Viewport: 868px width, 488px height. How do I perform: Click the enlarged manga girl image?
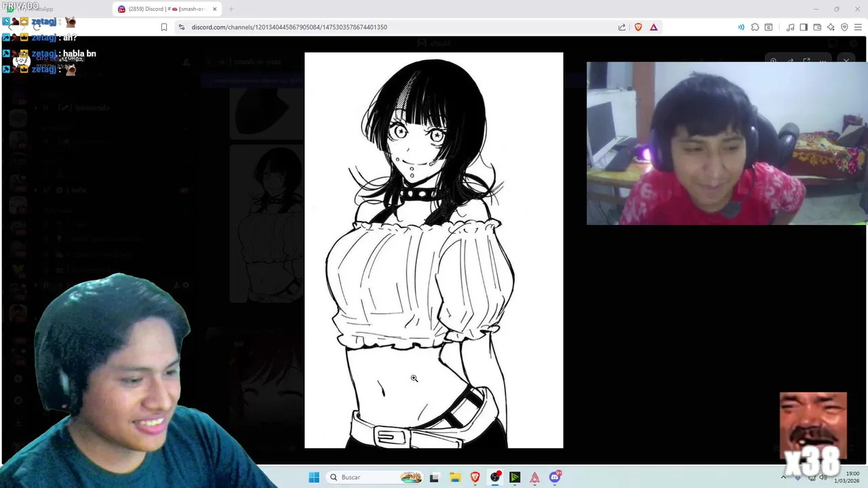(434, 250)
